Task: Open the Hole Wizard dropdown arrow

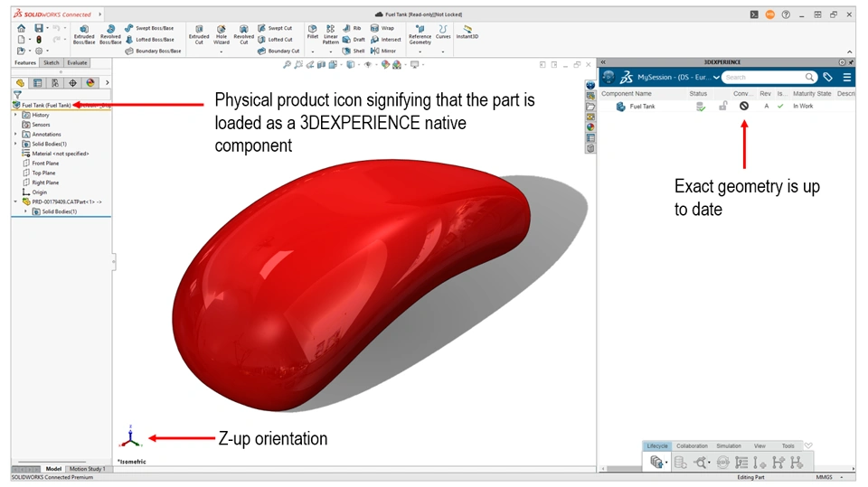Action: 222,52
